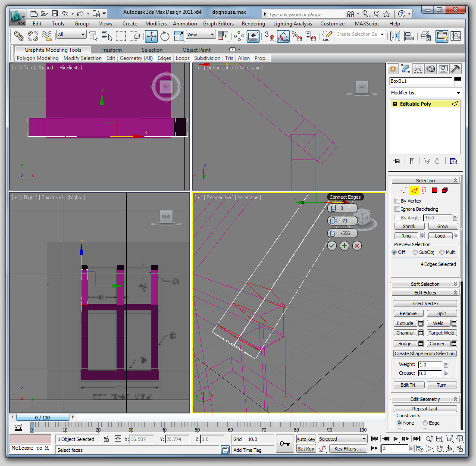Click the Chamfer button

point(405,333)
